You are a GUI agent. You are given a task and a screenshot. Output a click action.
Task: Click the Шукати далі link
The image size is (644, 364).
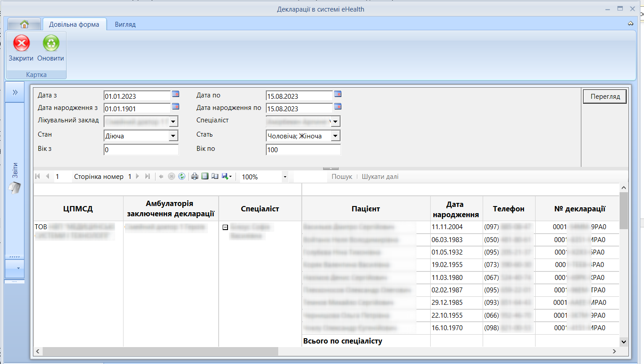(x=380, y=177)
